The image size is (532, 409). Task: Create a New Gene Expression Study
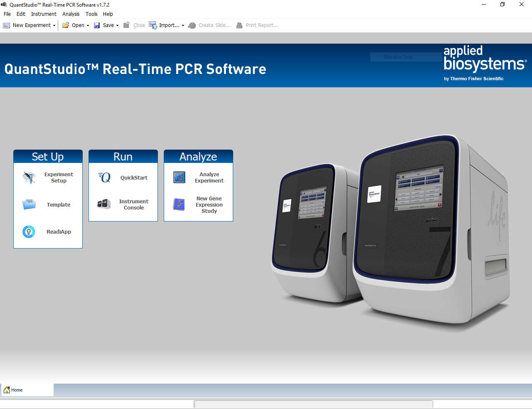point(209,204)
